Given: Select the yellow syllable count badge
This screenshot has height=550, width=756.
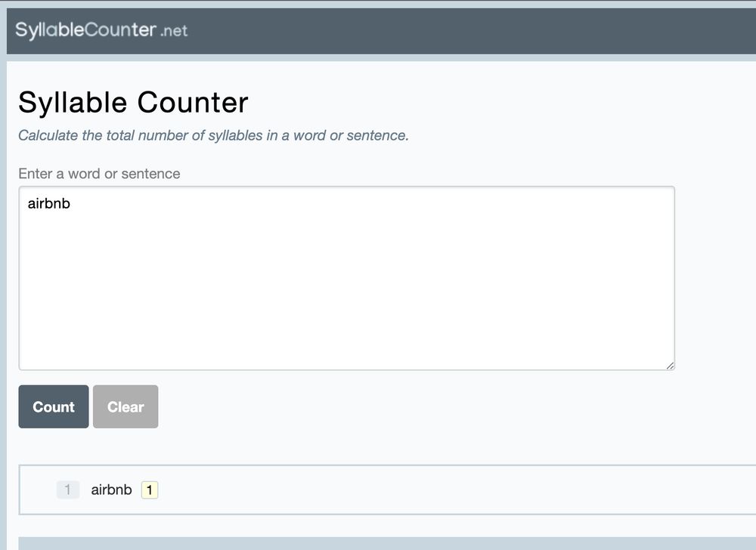Looking at the screenshot, I should pos(150,490).
